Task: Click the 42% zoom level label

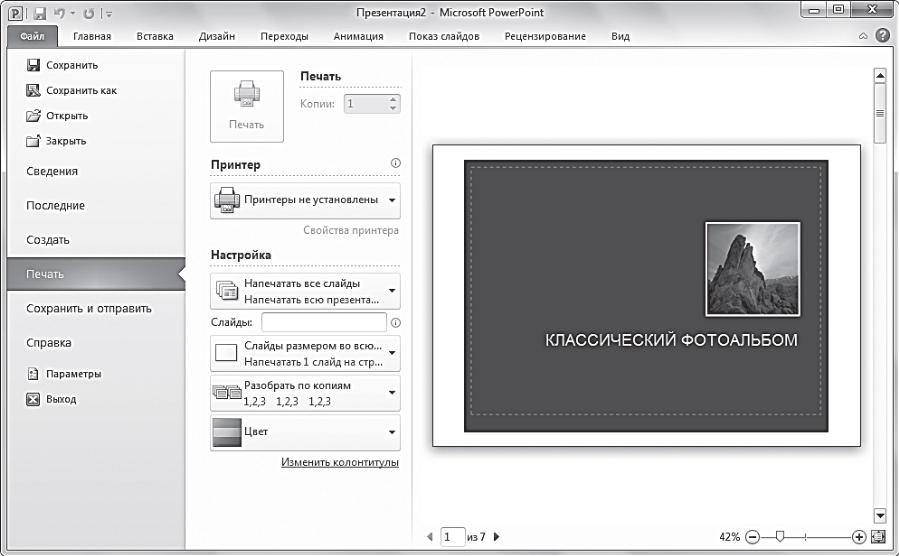Action: [x=729, y=537]
